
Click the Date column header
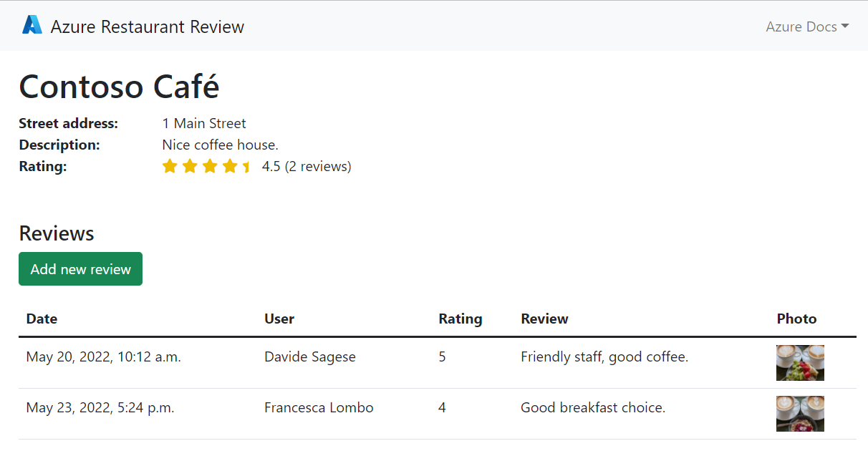coord(42,319)
